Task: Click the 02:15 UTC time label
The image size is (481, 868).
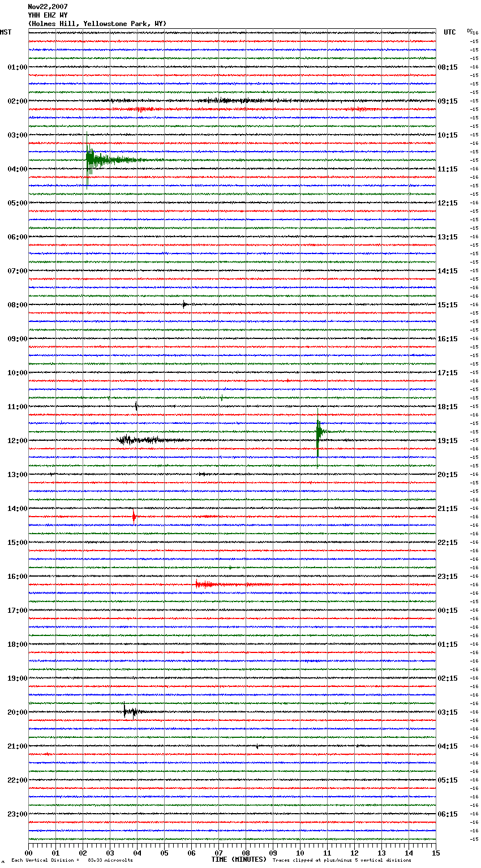Action: coord(448,678)
